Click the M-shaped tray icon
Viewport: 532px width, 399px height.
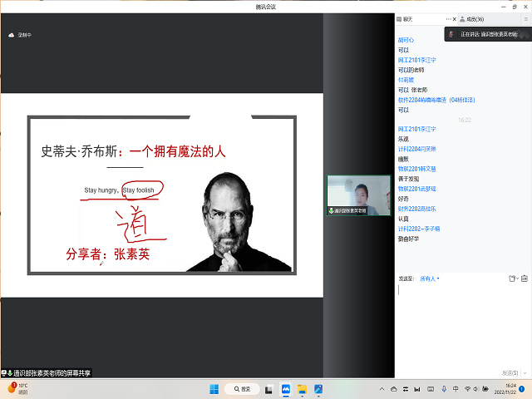click(x=417, y=389)
